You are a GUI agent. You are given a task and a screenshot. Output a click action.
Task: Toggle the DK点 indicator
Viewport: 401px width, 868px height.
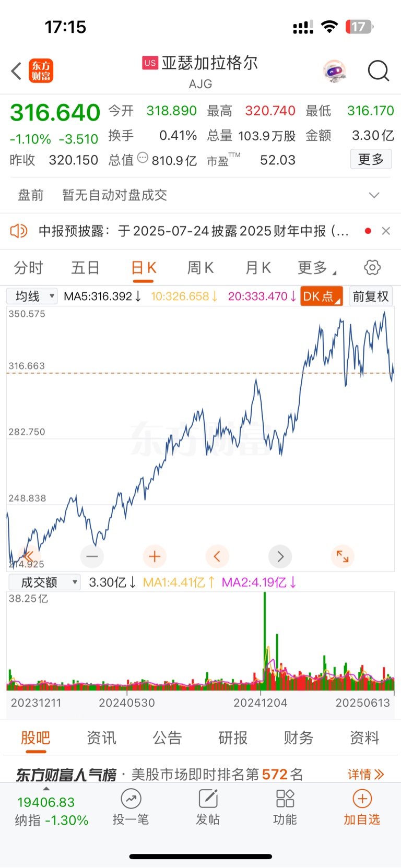[321, 296]
